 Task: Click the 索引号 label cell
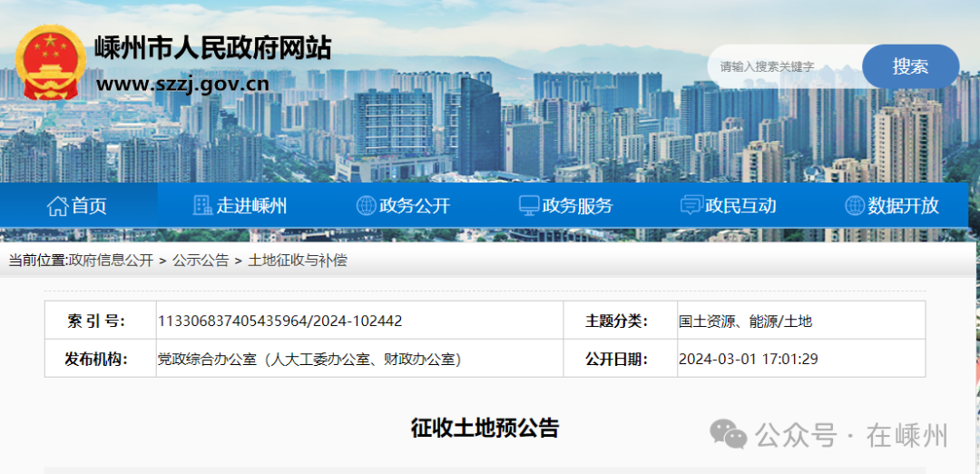click(101, 321)
